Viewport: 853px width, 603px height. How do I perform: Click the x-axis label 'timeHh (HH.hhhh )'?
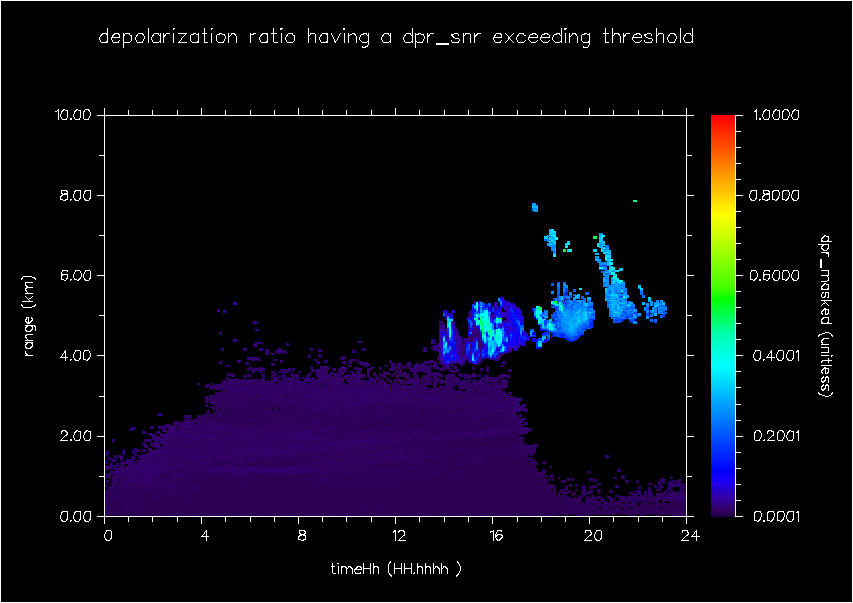click(x=396, y=569)
